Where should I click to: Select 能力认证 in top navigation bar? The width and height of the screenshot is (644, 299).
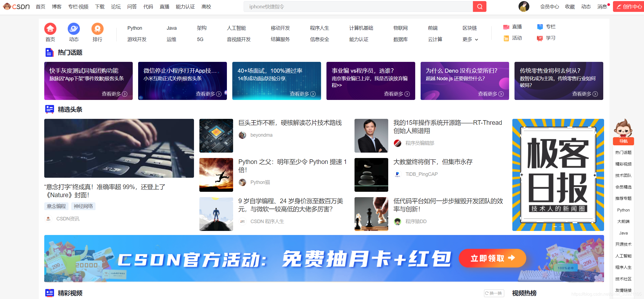click(x=185, y=6)
